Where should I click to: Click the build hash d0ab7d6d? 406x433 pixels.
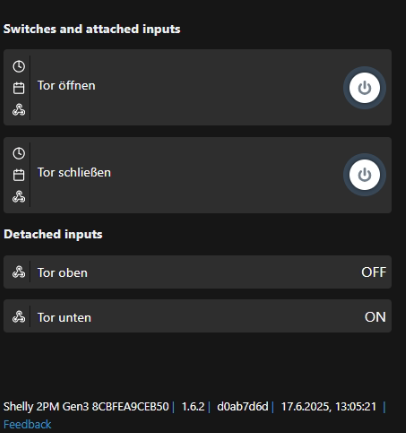pyautogui.click(x=243, y=407)
